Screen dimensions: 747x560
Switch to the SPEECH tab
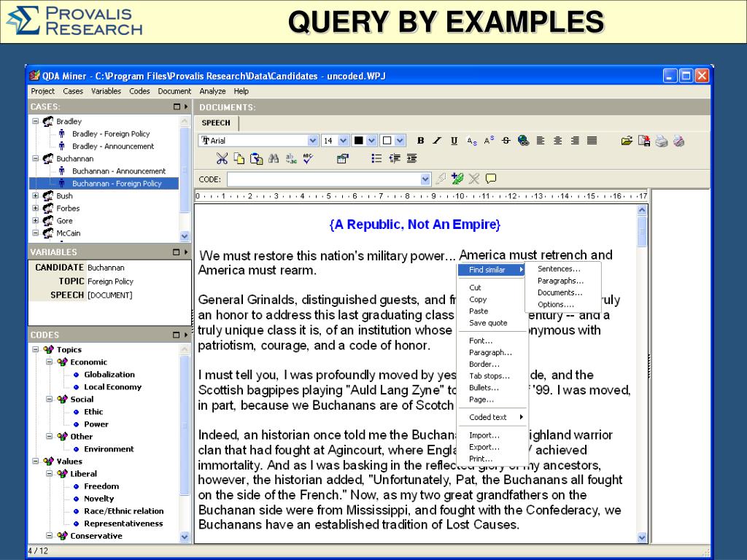pos(216,122)
